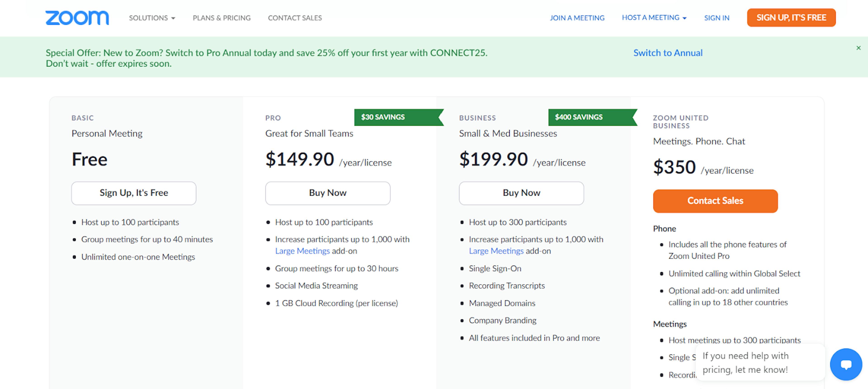This screenshot has width=868, height=389.
Task: Follow the Switch to Annual link
Action: [668, 53]
